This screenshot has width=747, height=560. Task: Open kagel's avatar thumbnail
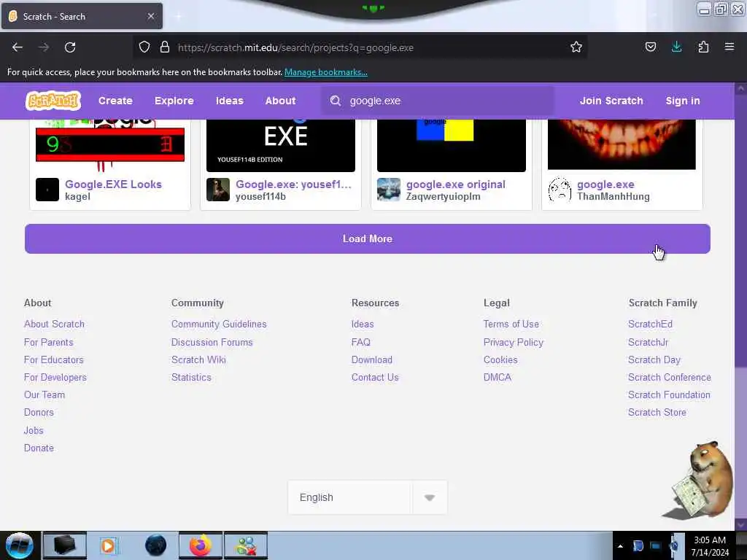pyautogui.click(x=47, y=190)
